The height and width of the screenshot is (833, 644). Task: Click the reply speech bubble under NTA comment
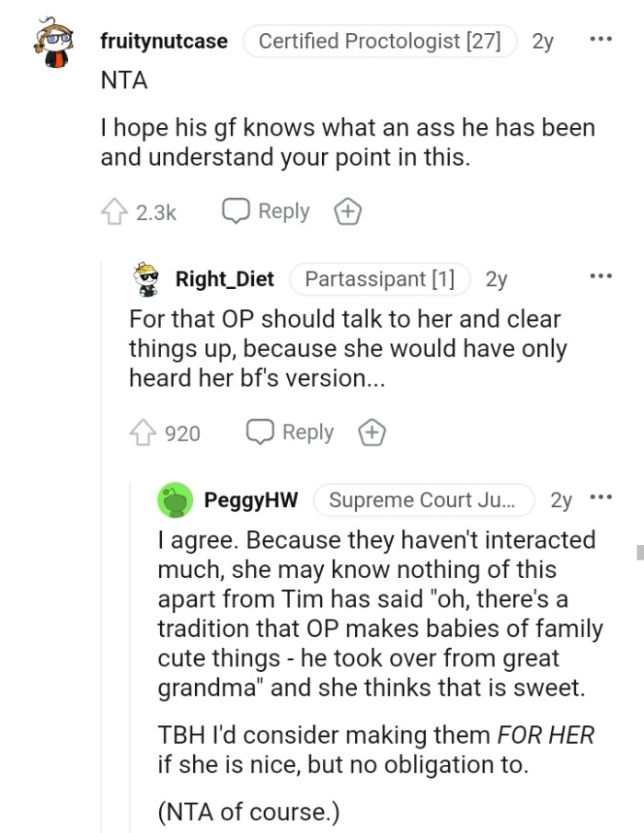[265, 211]
